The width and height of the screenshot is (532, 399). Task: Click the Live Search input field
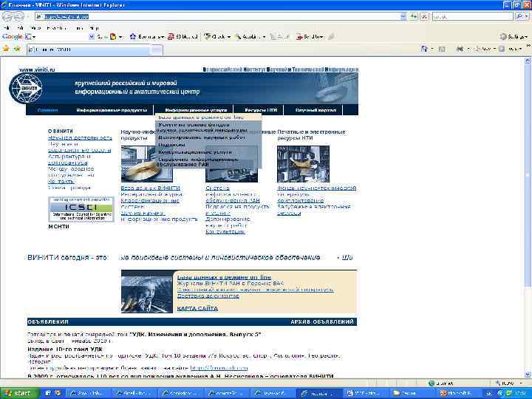472,16
